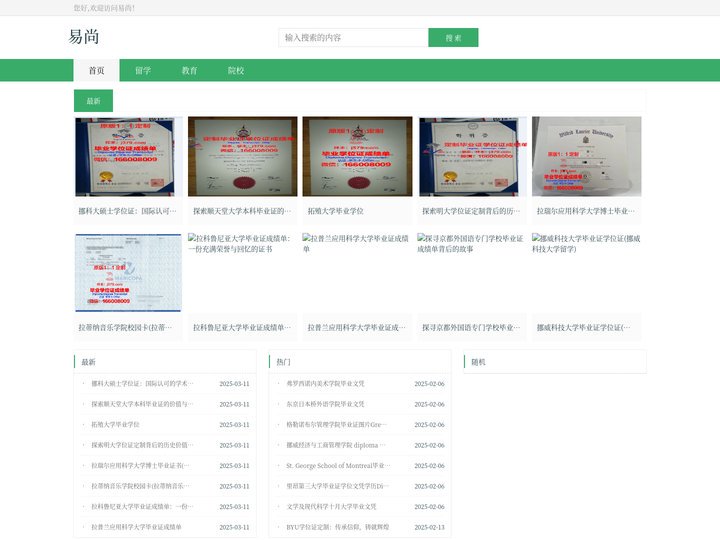
Task: Open the 探索顺天堂大学 diploma thumbnail
Action: click(x=242, y=157)
